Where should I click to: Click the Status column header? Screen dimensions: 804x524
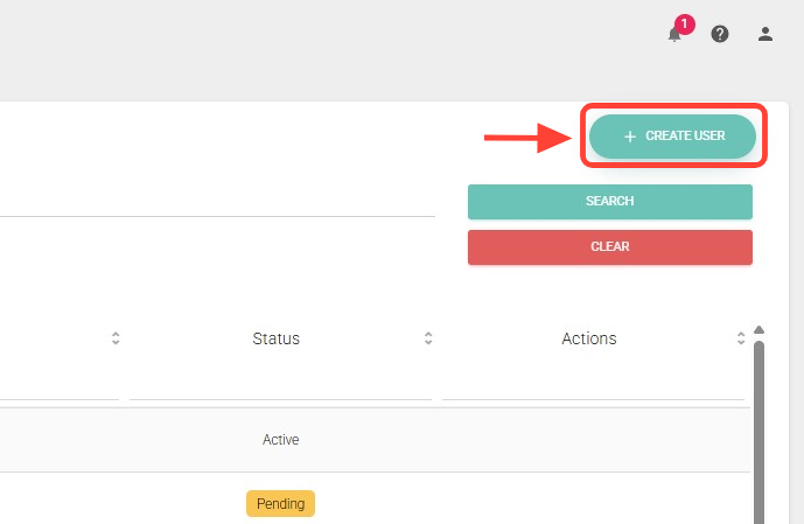click(276, 339)
